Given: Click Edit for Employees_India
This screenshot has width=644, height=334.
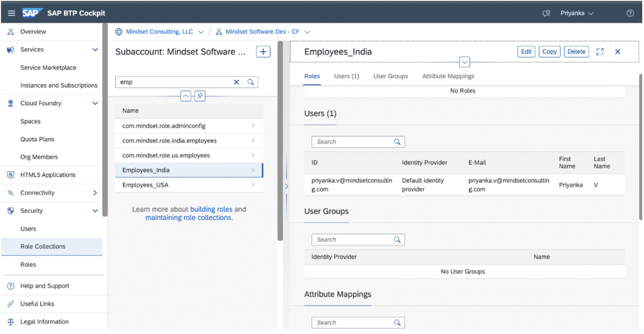Looking at the screenshot, I should 526,51.
